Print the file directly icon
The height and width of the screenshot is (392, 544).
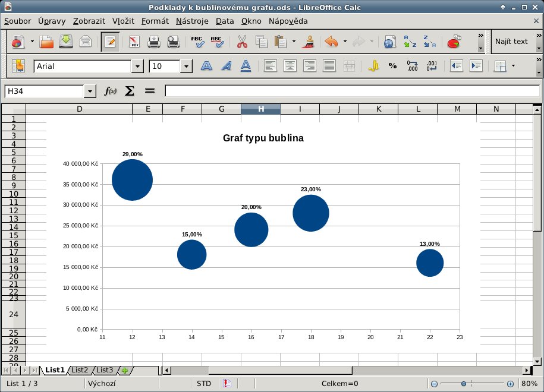tap(154, 42)
